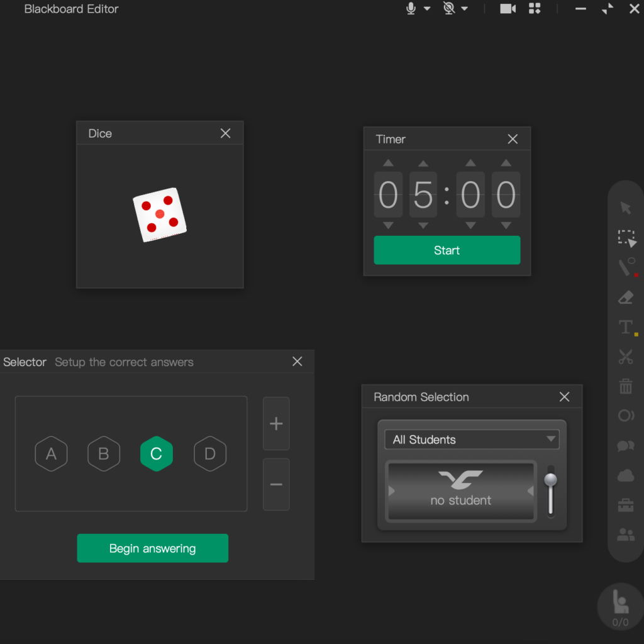
Task: Pick the eraser tool
Action: 626,297
